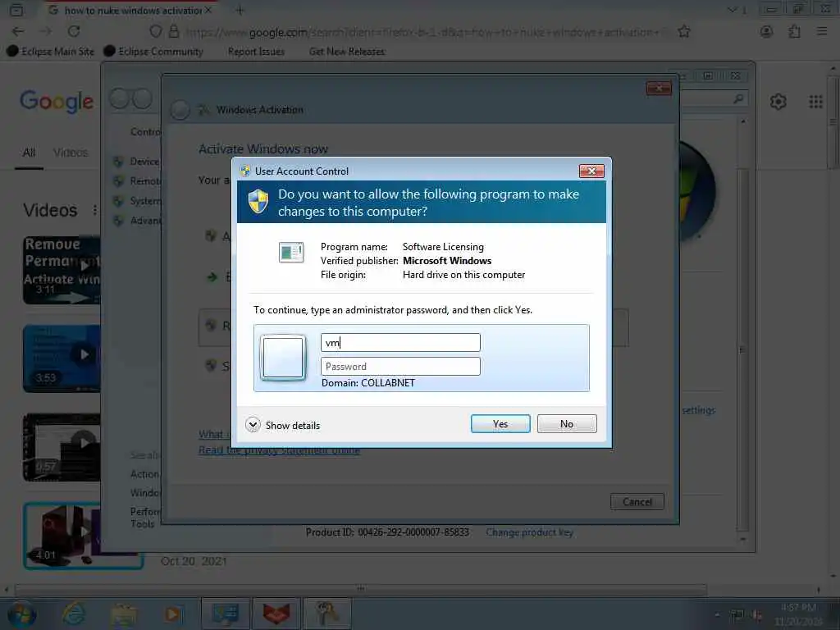Click back arrow in Windows Activation window
Viewport: 840px width, 630px height.
point(180,110)
